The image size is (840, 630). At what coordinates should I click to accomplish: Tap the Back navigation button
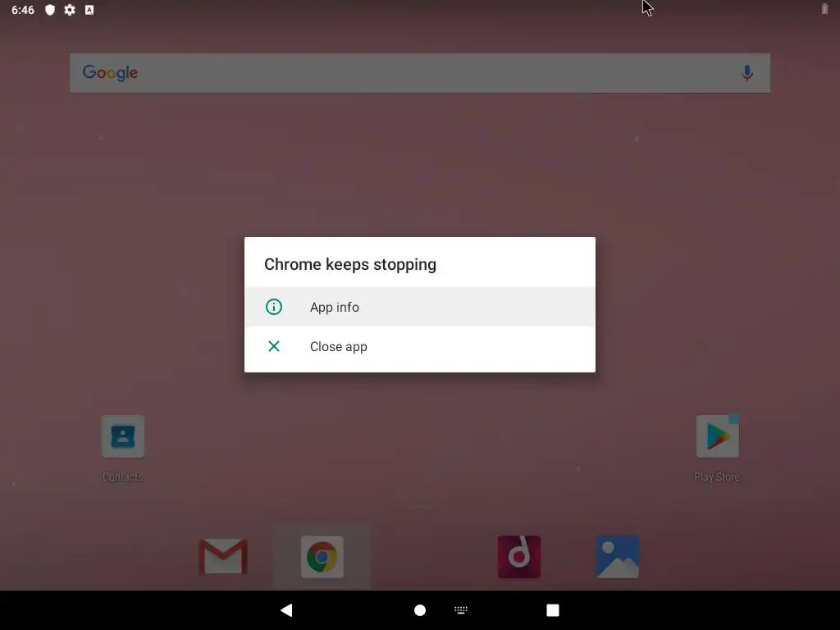[x=286, y=610]
